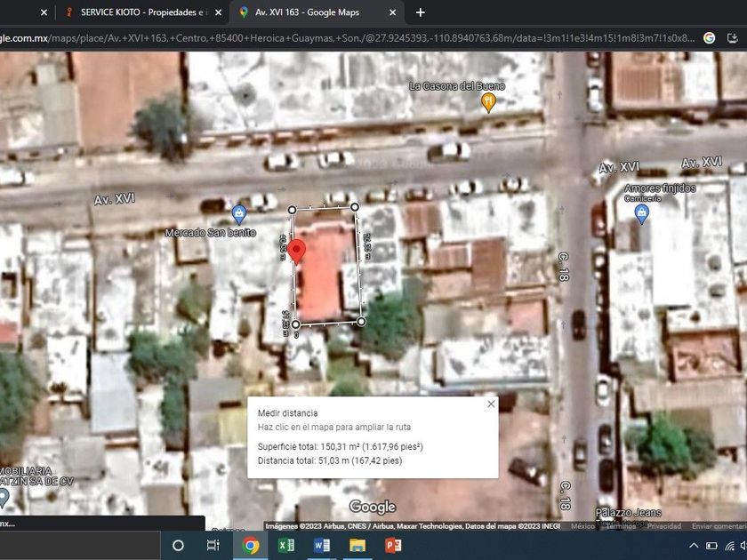The width and height of the screenshot is (747, 560).
Task: Launch Word from the taskbar
Action: click(x=322, y=545)
